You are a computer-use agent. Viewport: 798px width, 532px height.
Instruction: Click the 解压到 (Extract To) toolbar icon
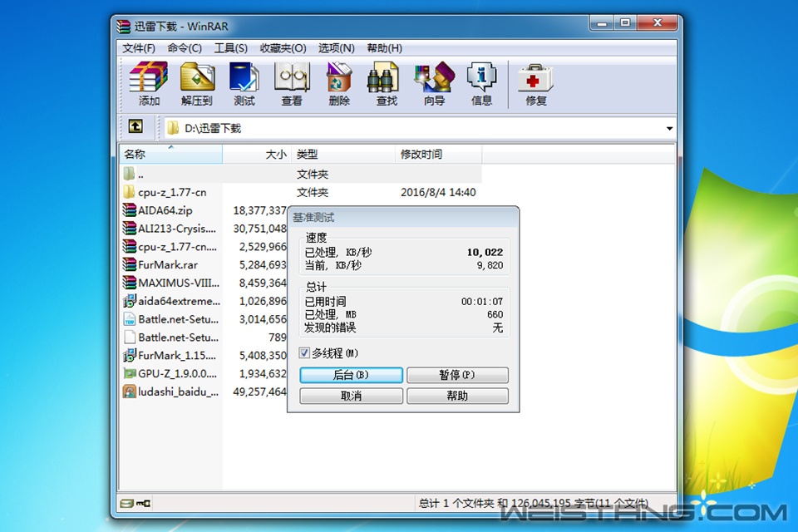pyautogui.click(x=196, y=84)
